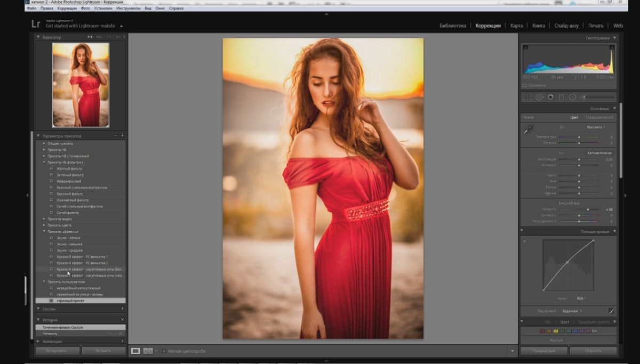Set navigator zoom to FIT
640x364 pixels.
[90, 37]
